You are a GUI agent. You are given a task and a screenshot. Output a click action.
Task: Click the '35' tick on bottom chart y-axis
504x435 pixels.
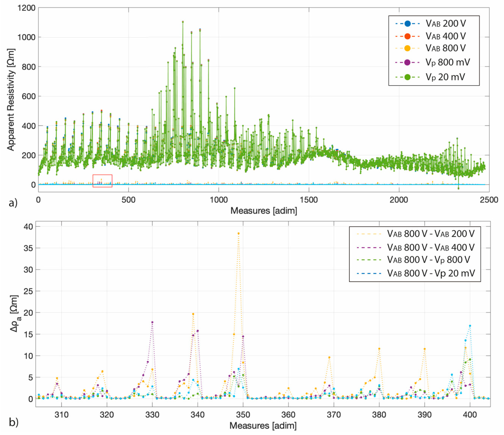click(28, 248)
